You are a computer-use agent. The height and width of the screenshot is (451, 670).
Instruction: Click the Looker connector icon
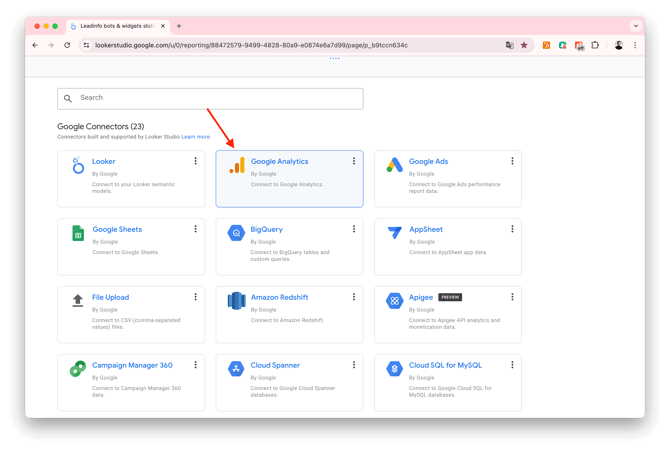[x=78, y=165]
